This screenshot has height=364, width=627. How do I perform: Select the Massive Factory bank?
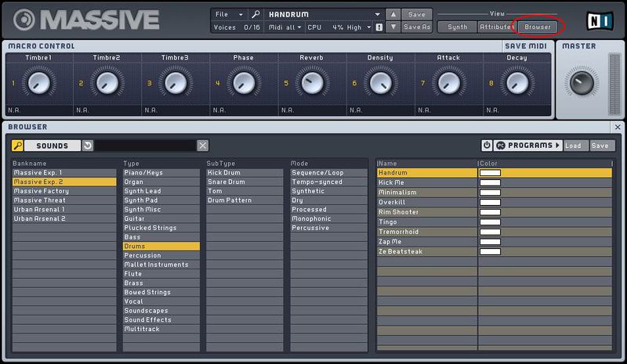[64, 191]
